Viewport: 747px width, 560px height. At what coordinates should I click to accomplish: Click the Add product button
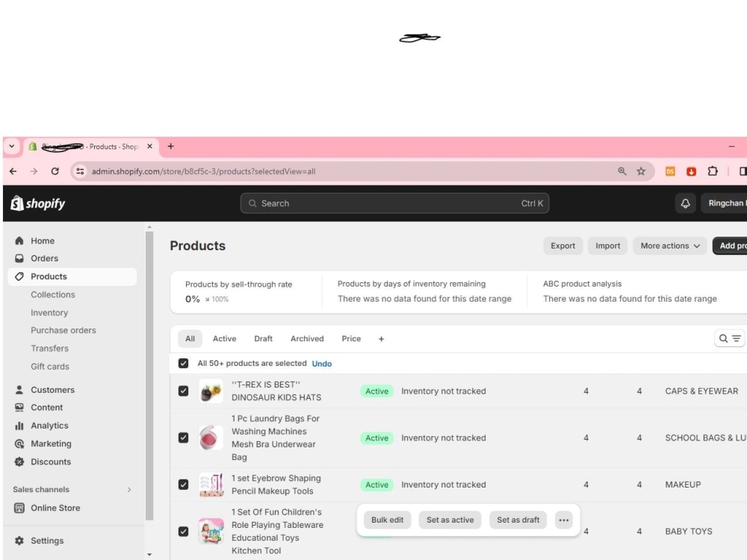point(730,246)
